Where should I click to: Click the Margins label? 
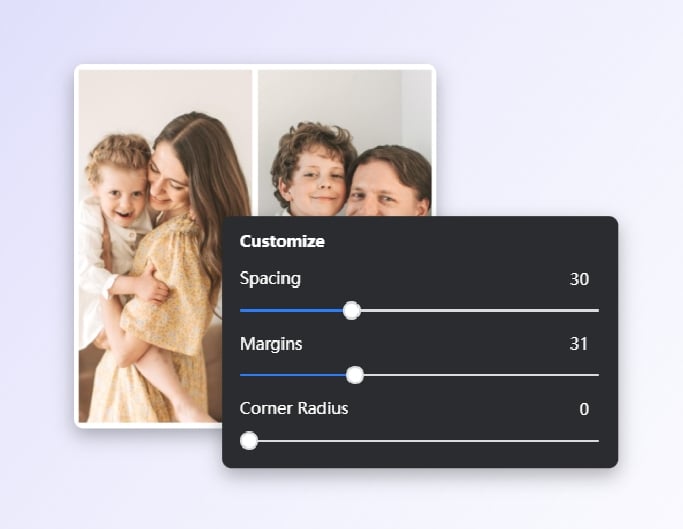[271, 344]
